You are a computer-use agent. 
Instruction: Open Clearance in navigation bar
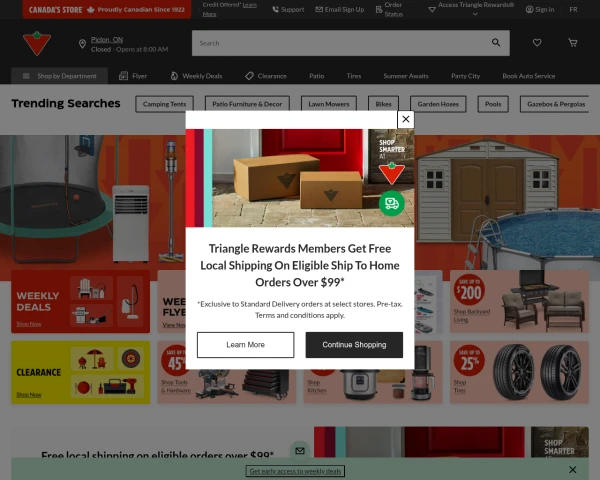[x=266, y=76]
